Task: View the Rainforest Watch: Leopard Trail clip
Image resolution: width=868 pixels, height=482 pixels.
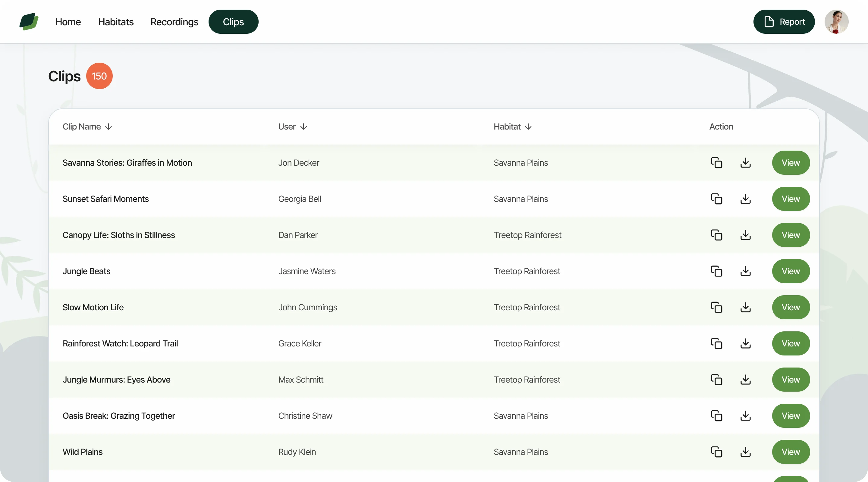Action: pos(791,343)
